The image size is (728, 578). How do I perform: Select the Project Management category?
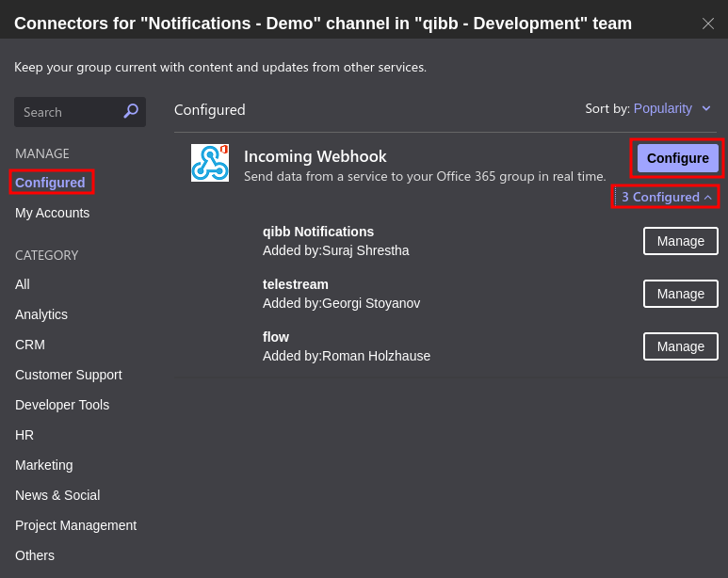click(75, 525)
